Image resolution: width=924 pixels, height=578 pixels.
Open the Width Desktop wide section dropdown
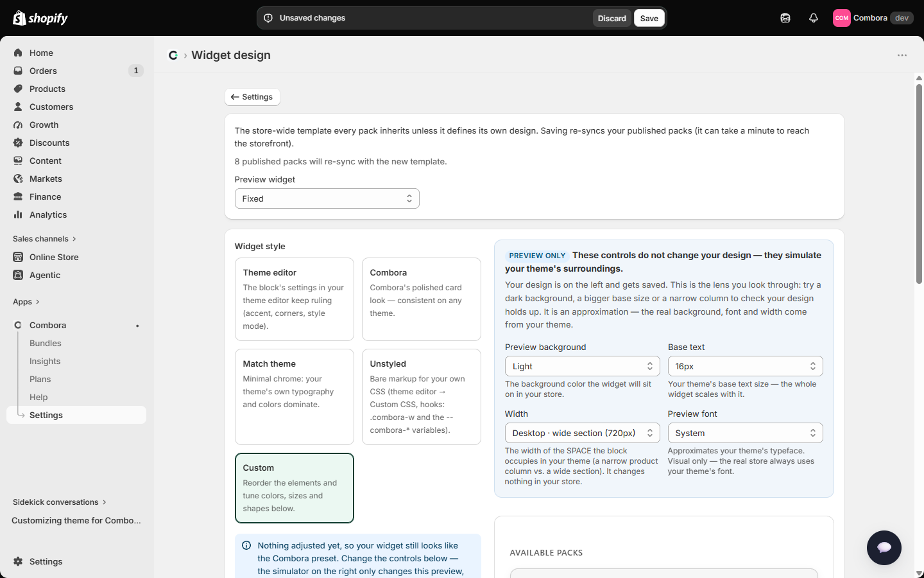(x=582, y=433)
